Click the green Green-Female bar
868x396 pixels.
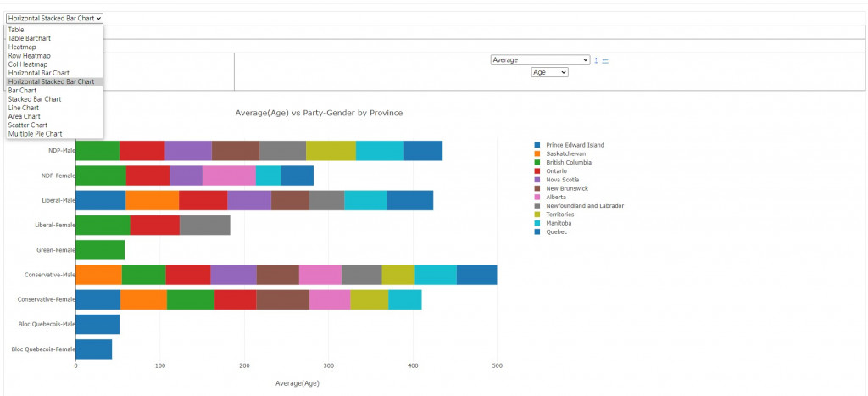[100, 250]
